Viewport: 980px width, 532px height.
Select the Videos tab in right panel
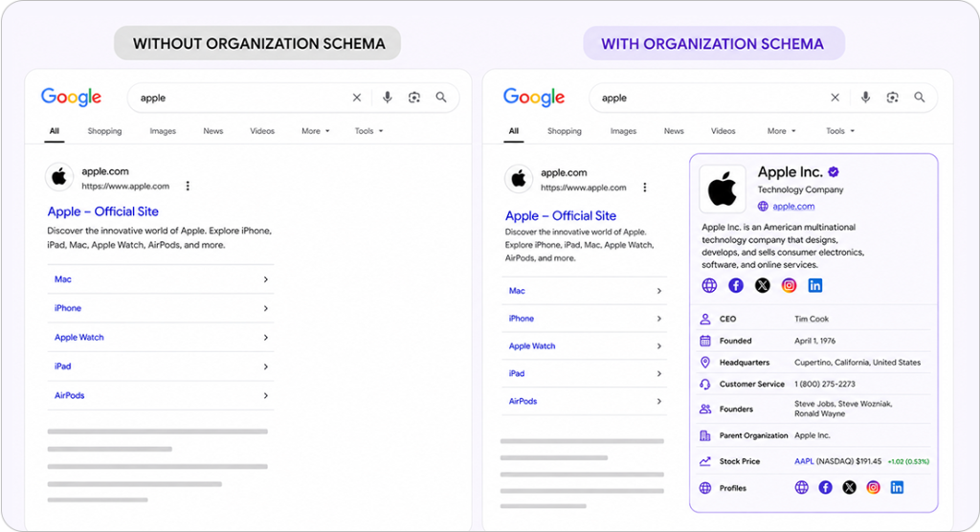(724, 131)
